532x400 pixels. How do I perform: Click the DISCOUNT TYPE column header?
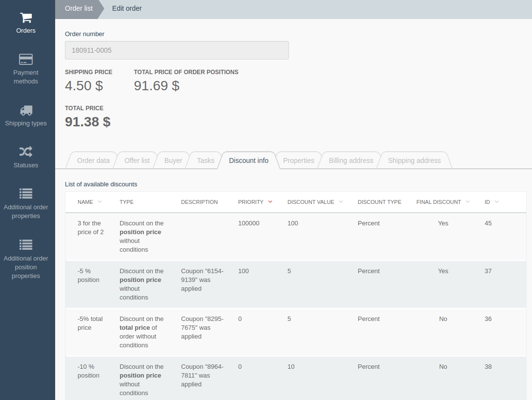pos(379,202)
